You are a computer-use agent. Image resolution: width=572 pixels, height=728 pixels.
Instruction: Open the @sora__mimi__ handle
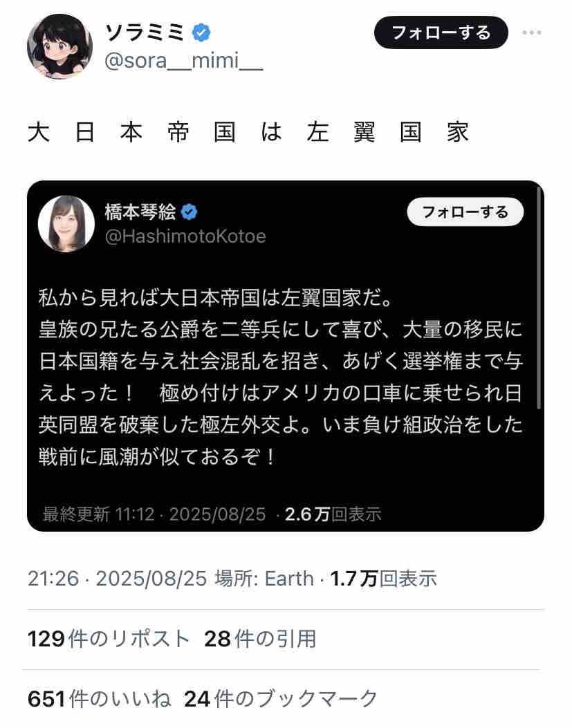(x=184, y=61)
